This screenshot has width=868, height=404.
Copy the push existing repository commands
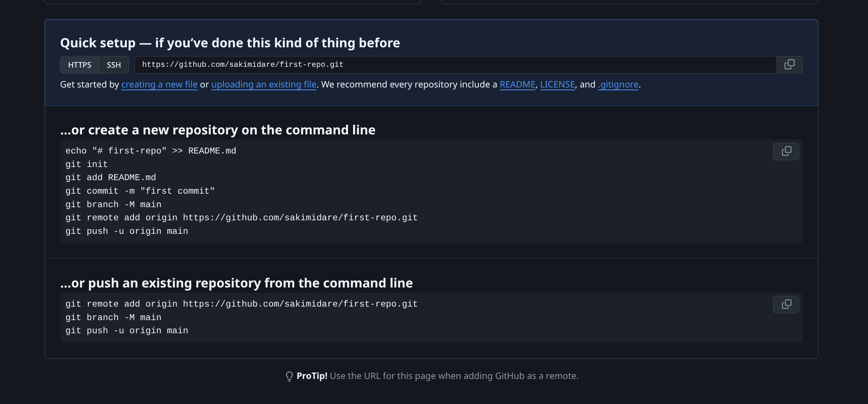[x=786, y=305]
